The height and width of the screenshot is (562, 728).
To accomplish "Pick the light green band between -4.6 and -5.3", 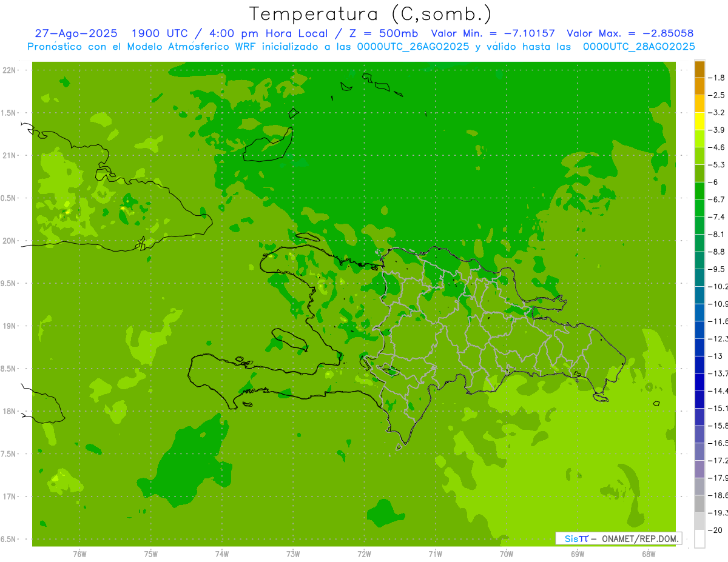I will [699, 156].
